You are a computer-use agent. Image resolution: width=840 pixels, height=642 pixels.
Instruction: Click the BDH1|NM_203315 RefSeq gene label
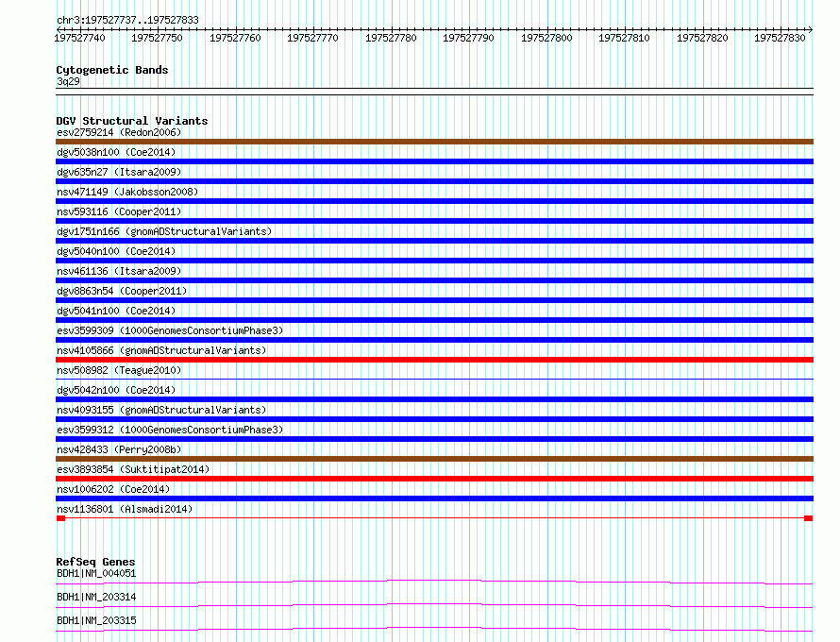click(96, 620)
